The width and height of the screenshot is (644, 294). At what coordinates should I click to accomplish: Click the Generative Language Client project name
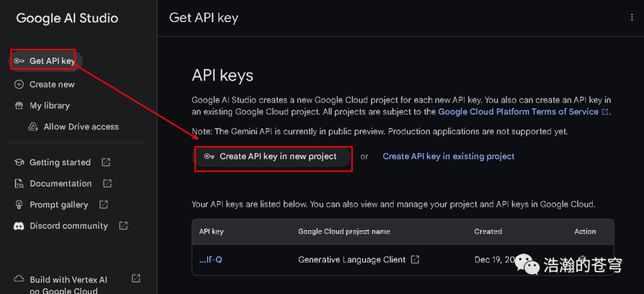352,259
